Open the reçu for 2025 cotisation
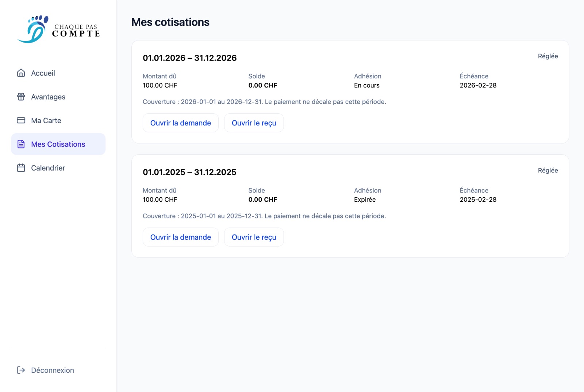This screenshot has height=392, width=584. click(254, 237)
